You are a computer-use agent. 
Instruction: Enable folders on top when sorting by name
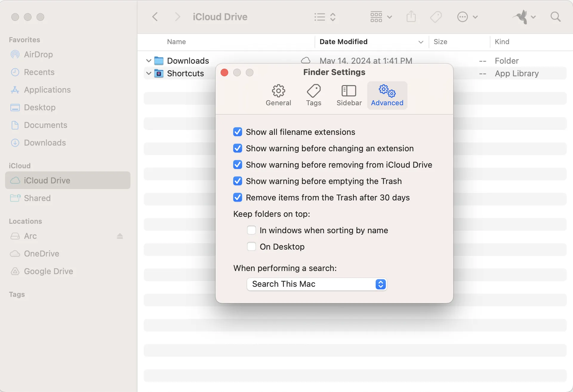[x=251, y=230]
